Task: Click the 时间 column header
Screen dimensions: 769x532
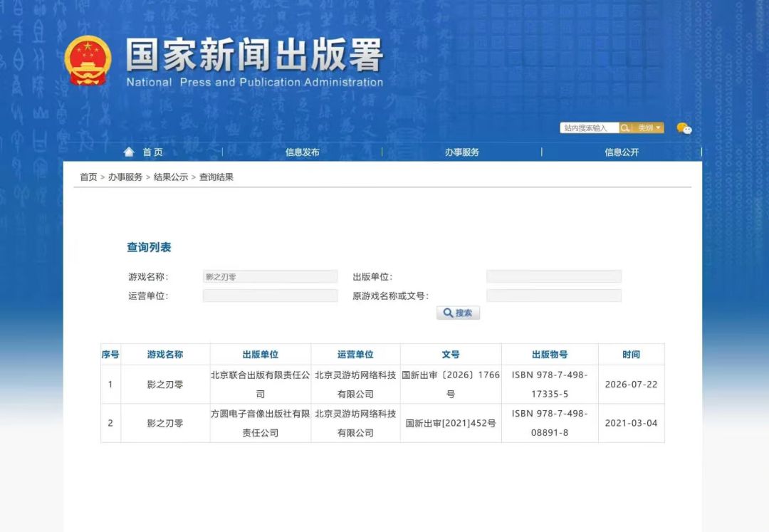Action: pyautogui.click(x=631, y=354)
